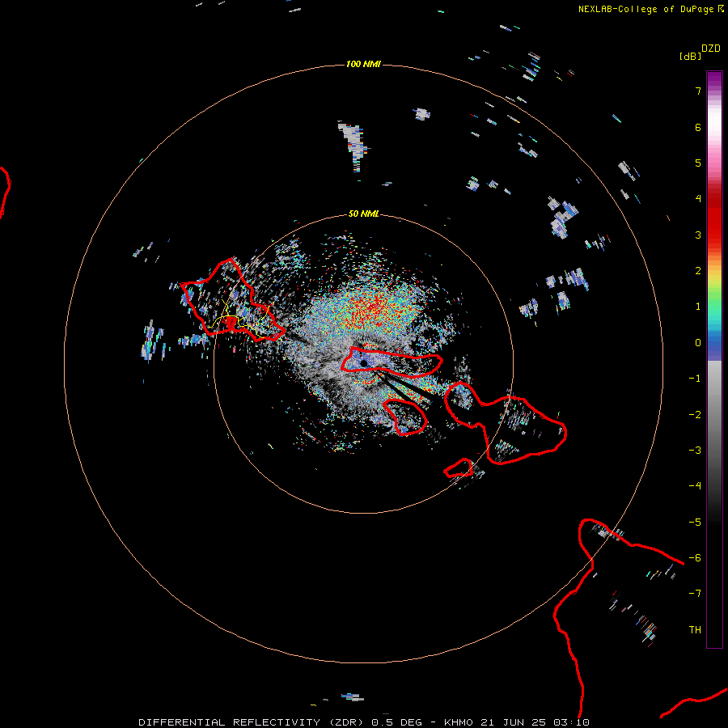Image resolution: width=728 pixels, height=728 pixels.
Task: Click the 2 value on color scale
Action: coord(698,271)
